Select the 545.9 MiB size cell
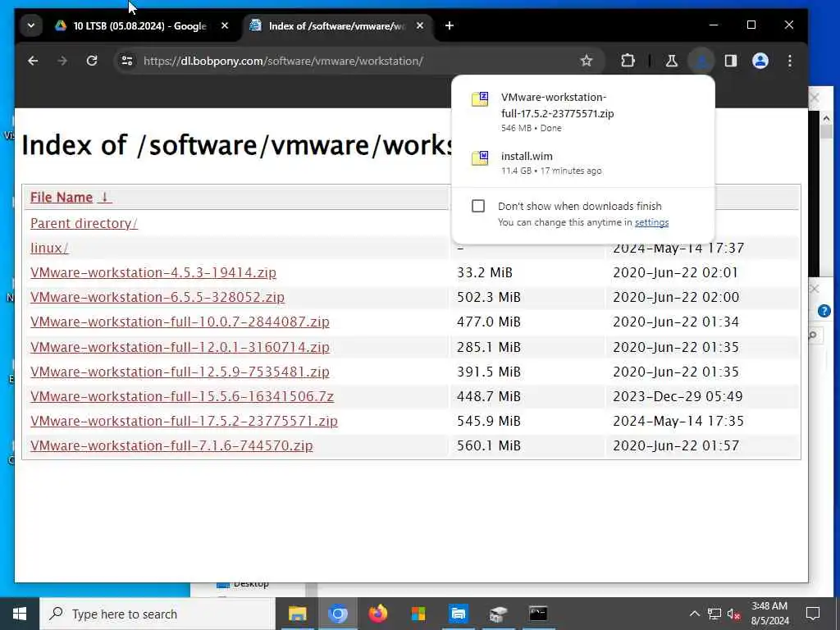The height and width of the screenshot is (630, 840). click(489, 421)
